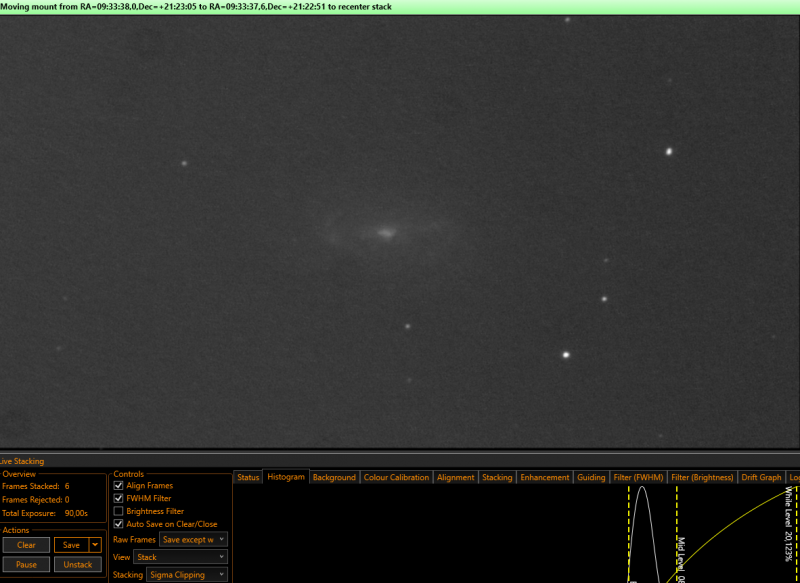Enable the Brightness Filter checkbox
The height and width of the screenshot is (583, 800).
[118, 511]
